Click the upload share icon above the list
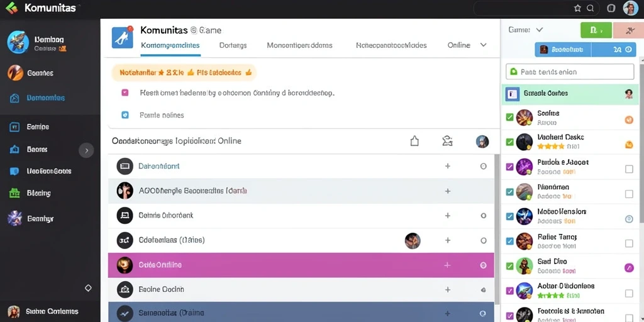 coord(414,142)
